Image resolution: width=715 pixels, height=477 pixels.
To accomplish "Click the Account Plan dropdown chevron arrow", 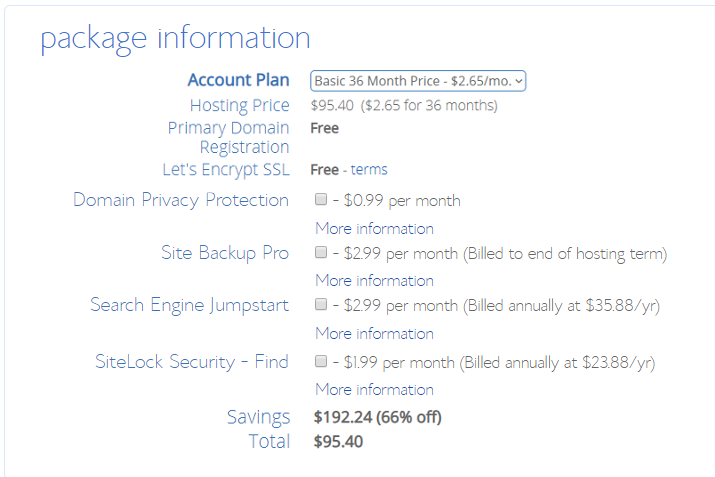I will pos(518,81).
